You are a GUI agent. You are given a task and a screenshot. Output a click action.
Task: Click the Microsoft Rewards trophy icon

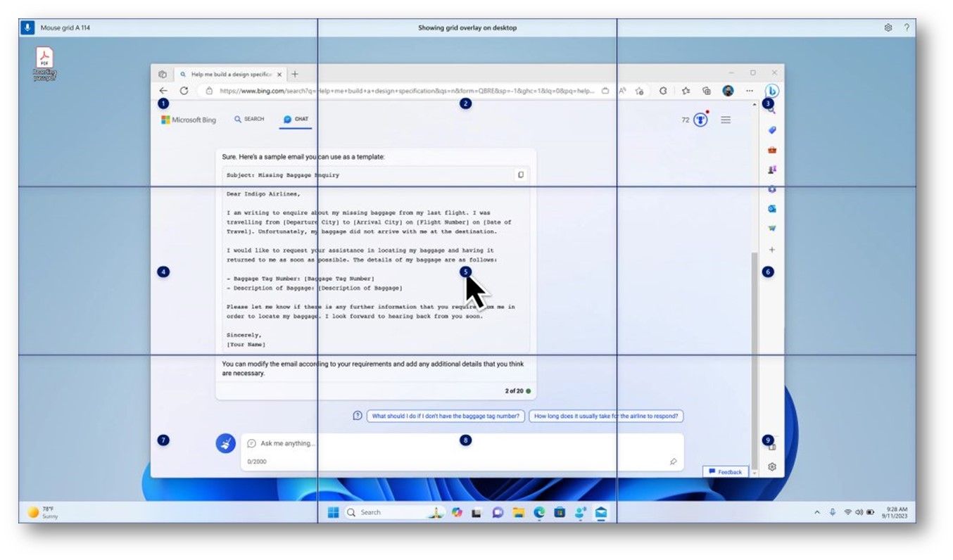(700, 120)
